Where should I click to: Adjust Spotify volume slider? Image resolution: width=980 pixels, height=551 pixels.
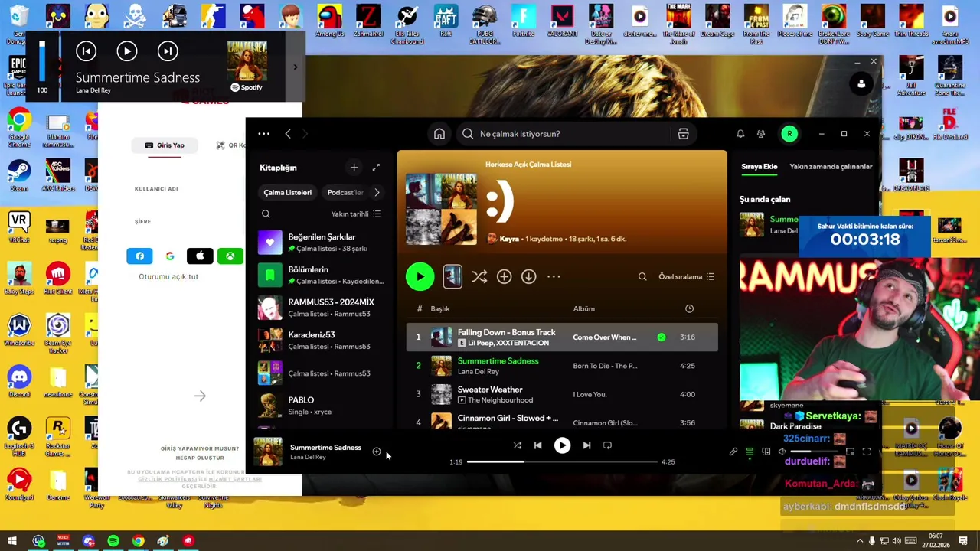pos(815,452)
